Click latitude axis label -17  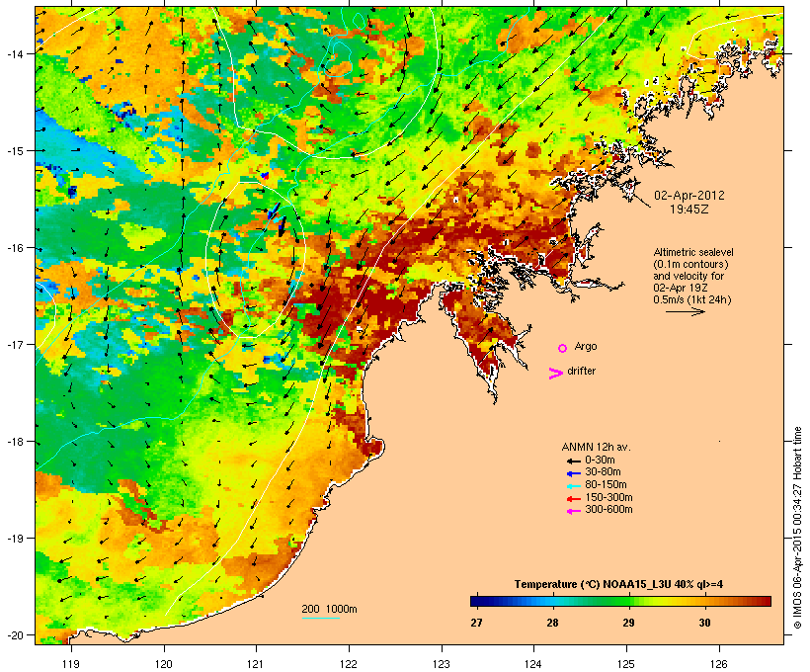click(x=14, y=345)
